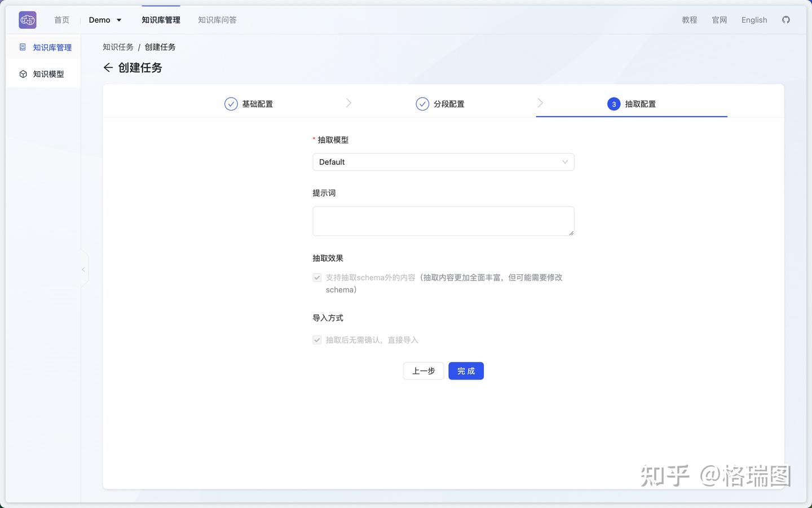Switch to the 知识库问答 tab
This screenshot has height=508, width=812.
coord(217,20)
